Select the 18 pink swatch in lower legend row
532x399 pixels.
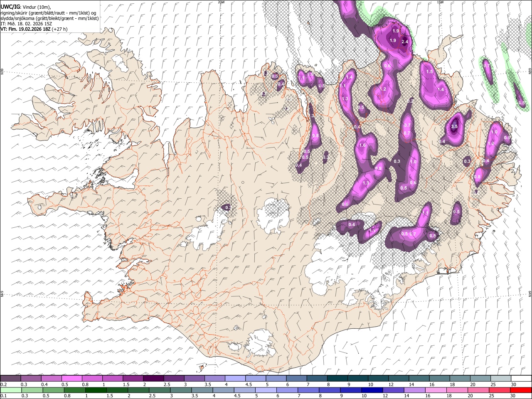456,390
